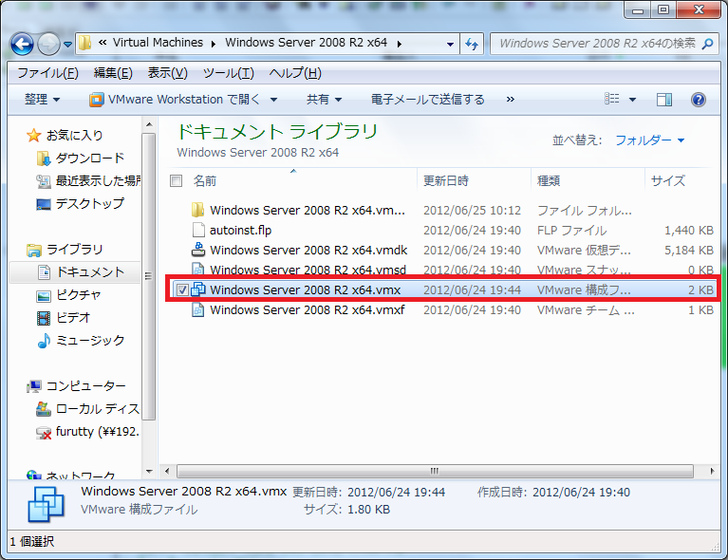728x560 pixels.
Task: Expand arrow after Virtual Machines breadcrumb
Action: (214, 44)
